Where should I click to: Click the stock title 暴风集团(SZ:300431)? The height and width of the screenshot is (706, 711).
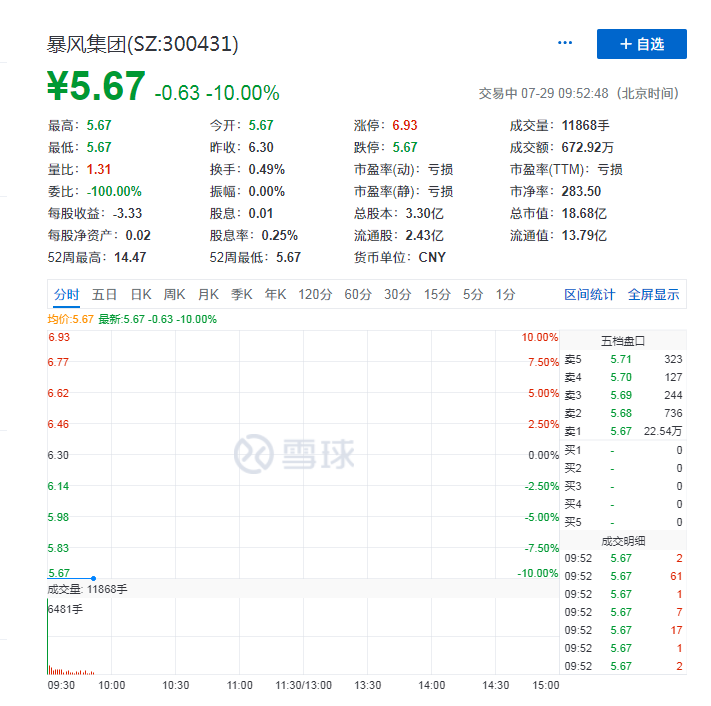(x=143, y=44)
